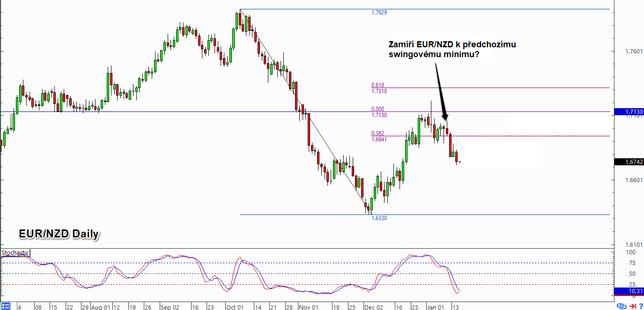Click the 100 level on stochastic scale

coord(631,252)
